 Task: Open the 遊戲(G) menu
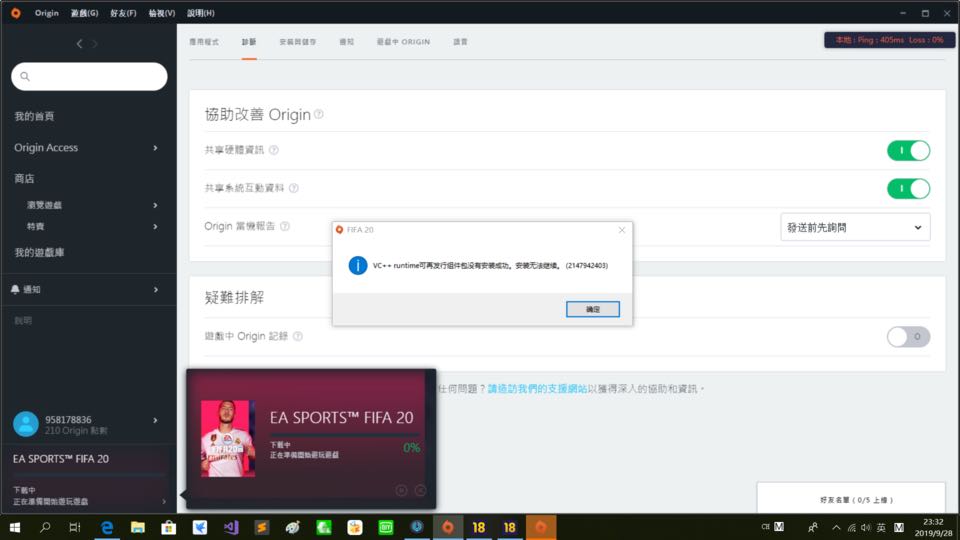[84, 13]
